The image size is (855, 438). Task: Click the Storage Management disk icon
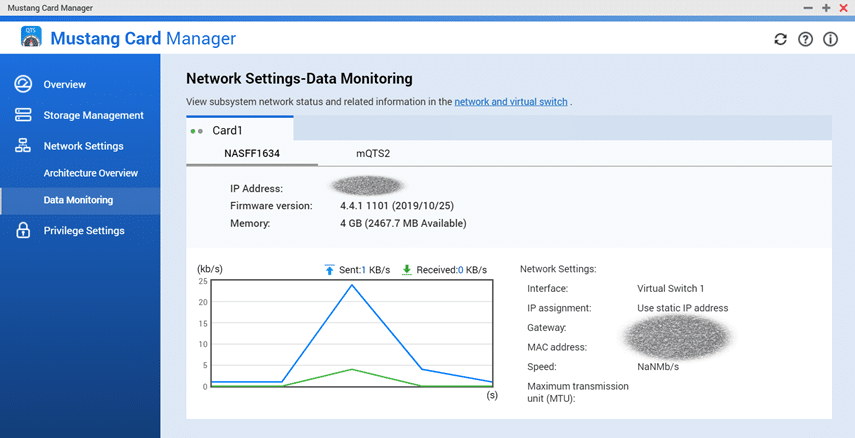pos(23,115)
